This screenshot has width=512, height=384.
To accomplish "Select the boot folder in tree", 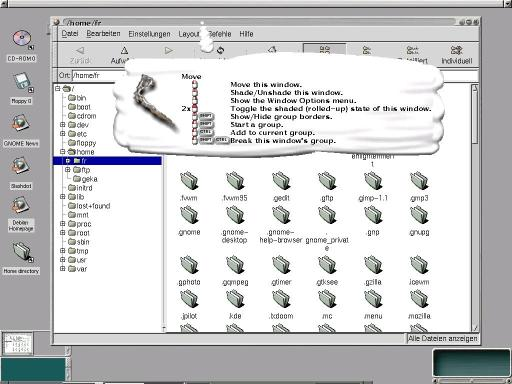I will 79,107.
